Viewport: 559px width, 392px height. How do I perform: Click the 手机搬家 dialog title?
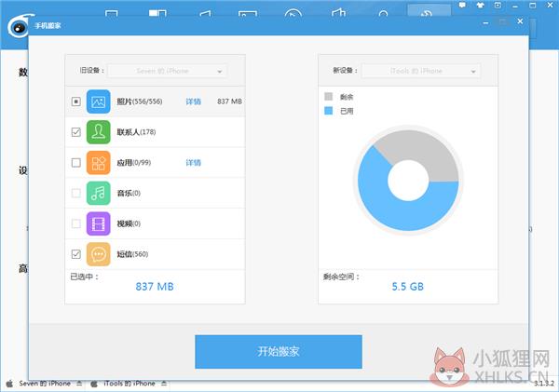pyautogui.click(x=48, y=26)
